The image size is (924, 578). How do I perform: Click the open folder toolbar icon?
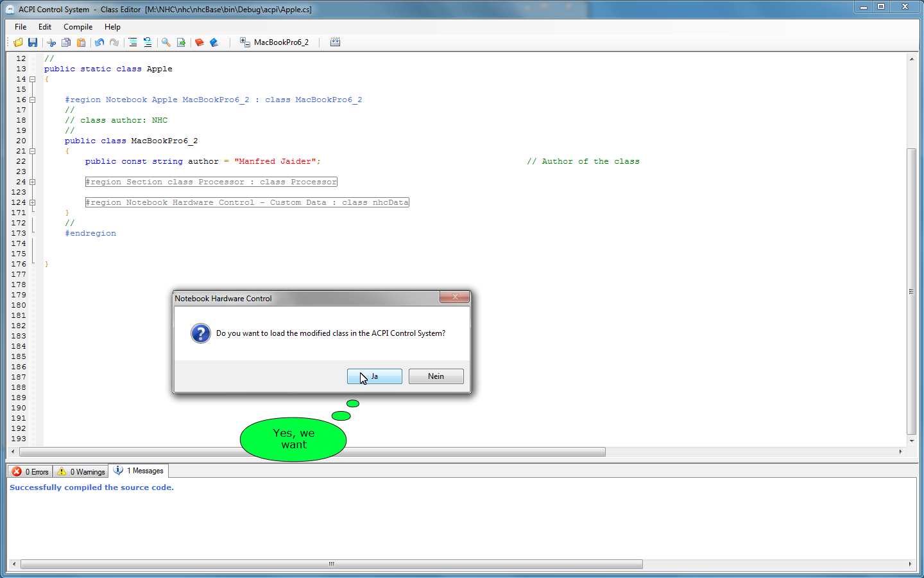(18, 42)
